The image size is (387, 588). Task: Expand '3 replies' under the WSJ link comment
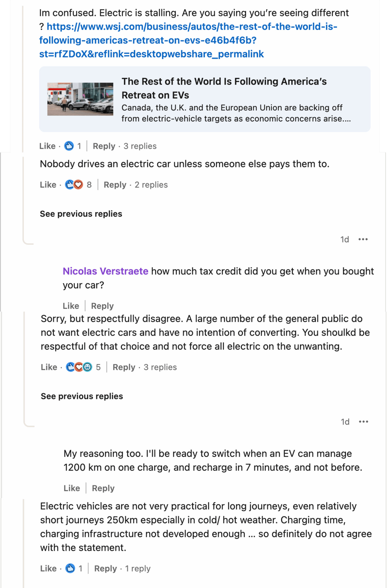(x=140, y=146)
